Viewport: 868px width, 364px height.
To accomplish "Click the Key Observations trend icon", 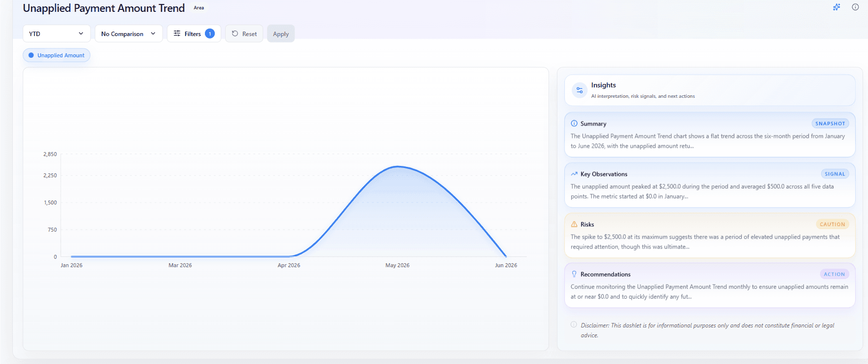I will tap(574, 174).
